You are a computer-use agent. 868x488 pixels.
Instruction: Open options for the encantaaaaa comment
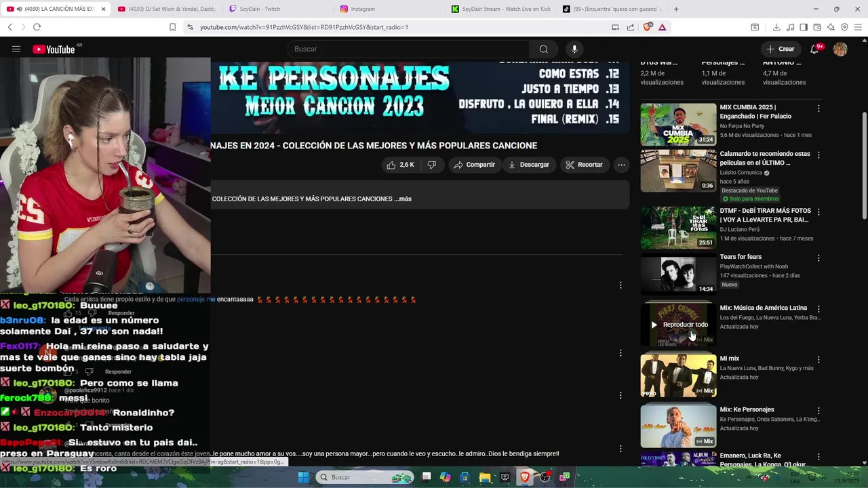coord(620,285)
